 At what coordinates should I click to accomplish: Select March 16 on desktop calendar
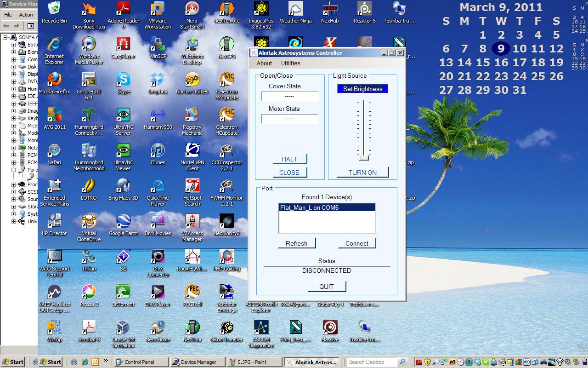501,62
